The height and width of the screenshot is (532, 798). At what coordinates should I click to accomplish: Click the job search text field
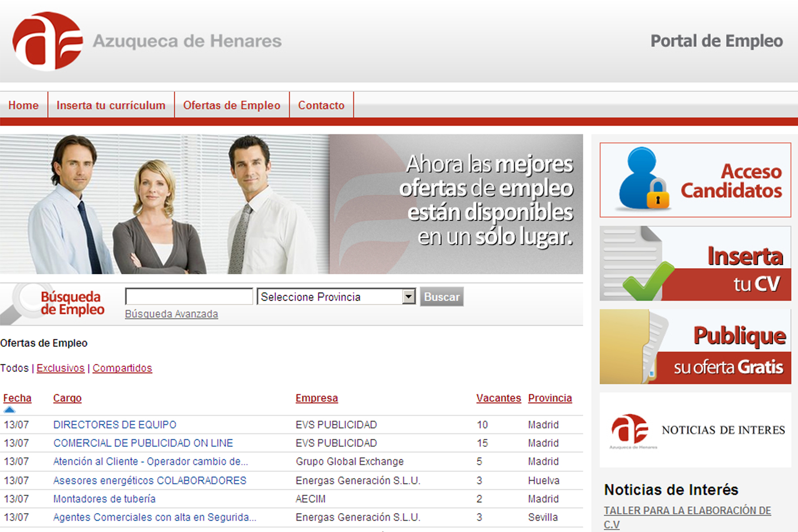tap(189, 297)
